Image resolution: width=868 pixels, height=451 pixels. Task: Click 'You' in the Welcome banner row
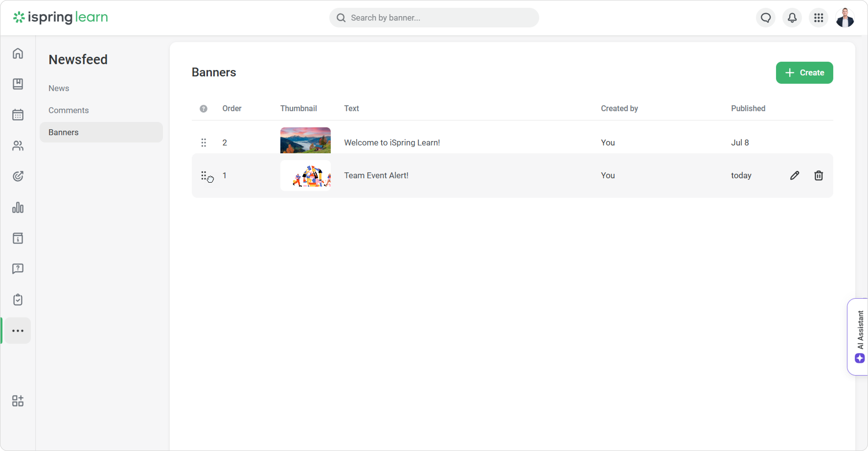pos(607,143)
